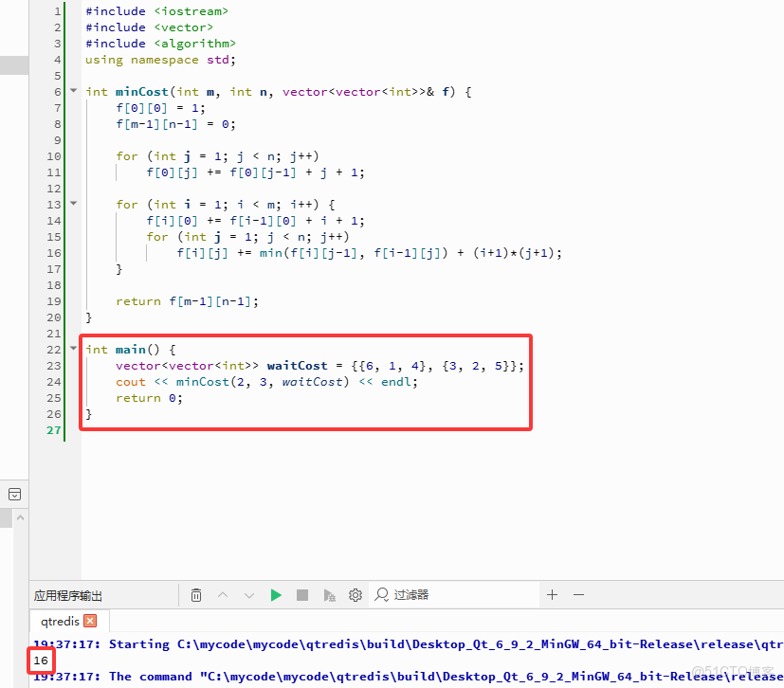Place cursor on '#include <algorithm>' line
The width and height of the screenshot is (784, 688).
point(160,44)
